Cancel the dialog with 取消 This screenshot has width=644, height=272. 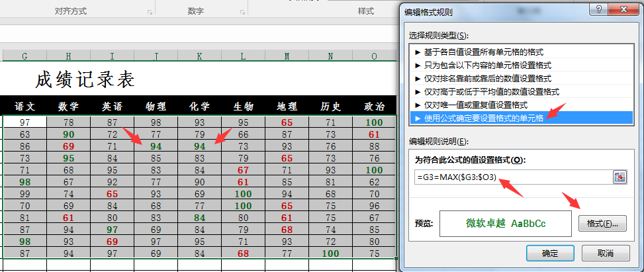coord(606,253)
